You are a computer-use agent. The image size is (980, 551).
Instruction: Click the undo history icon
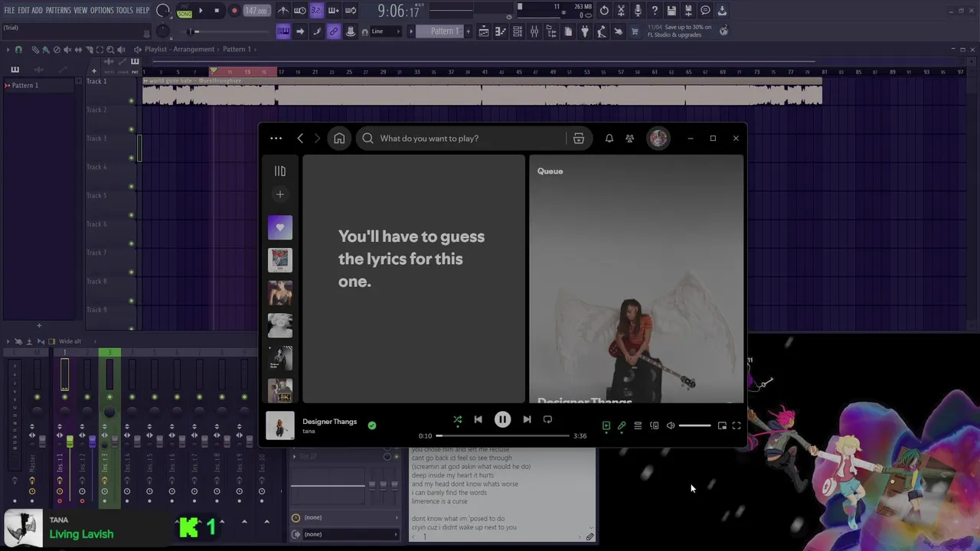[604, 11]
